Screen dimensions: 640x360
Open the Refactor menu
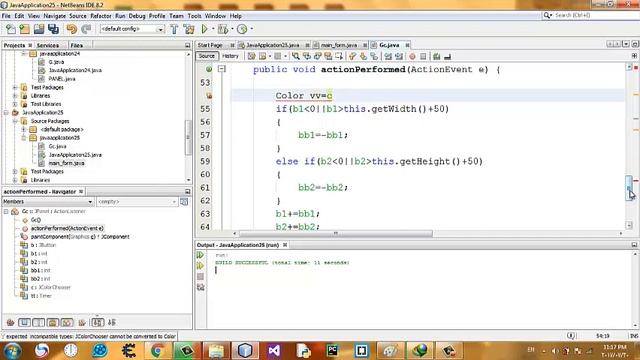pos(100,16)
